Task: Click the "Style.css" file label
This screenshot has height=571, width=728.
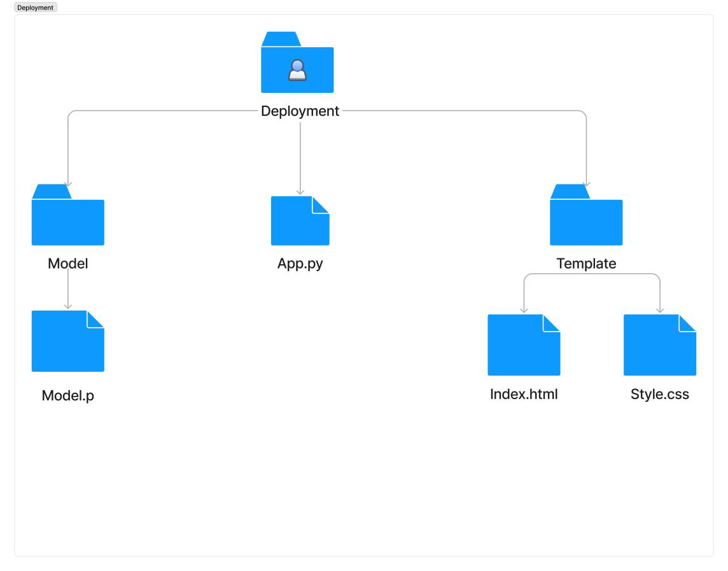Action: click(x=660, y=395)
